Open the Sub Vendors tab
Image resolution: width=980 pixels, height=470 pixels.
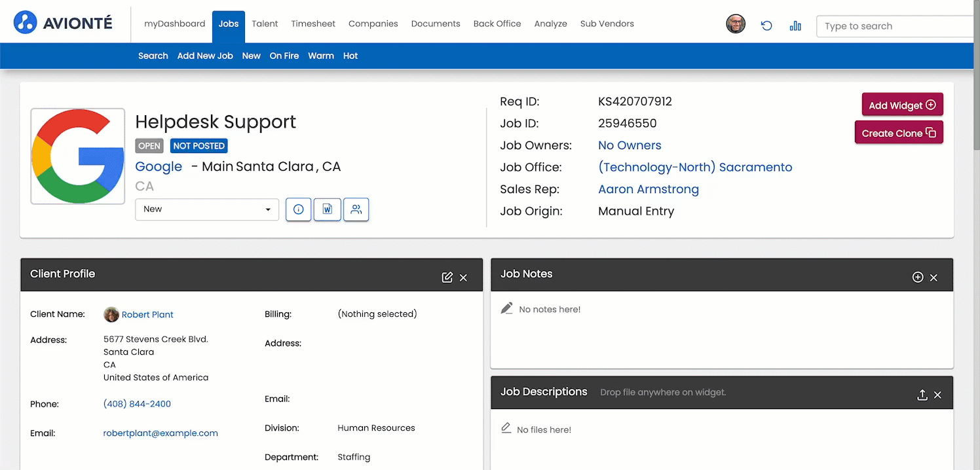(x=607, y=24)
